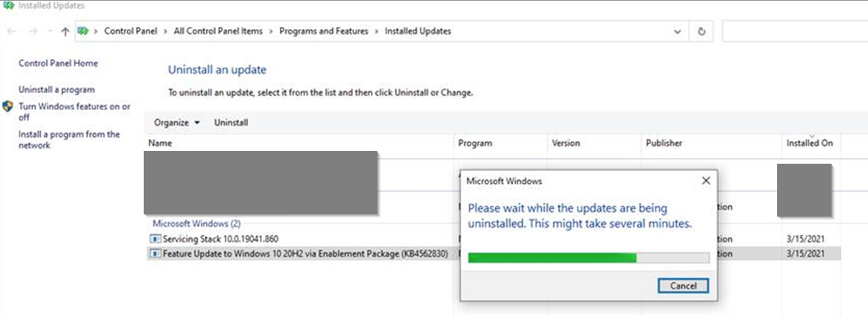Click the search box at top right
This screenshot has height=317, width=868.
pyautogui.click(x=795, y=31)
